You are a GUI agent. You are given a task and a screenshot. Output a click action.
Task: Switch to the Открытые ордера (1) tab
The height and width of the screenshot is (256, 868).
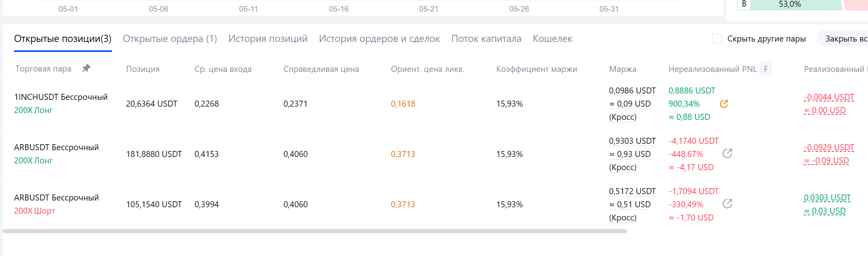click(170, 39)
